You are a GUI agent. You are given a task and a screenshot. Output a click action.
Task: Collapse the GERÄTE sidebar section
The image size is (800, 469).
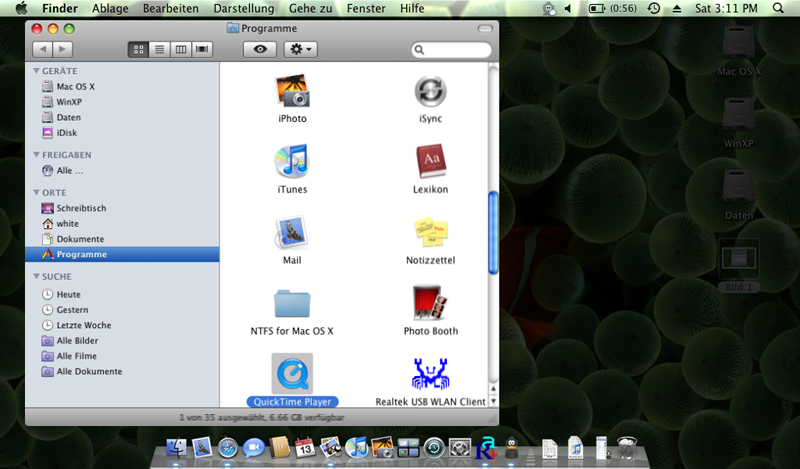[x=36, y=71]
